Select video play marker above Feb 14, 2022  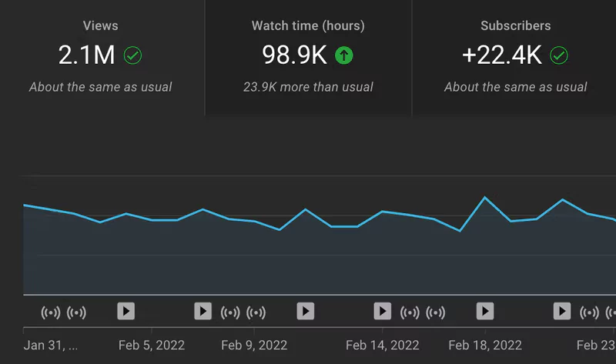pos(383,311)
